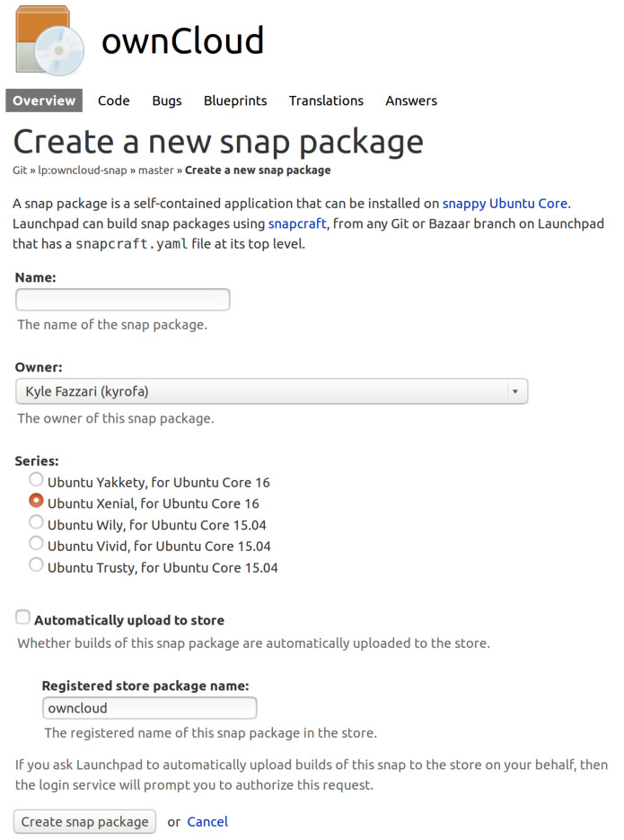Switch to the Translations tab
Image resolution: width=624 pixels, height=840 pixels.
tap(326, 101)
